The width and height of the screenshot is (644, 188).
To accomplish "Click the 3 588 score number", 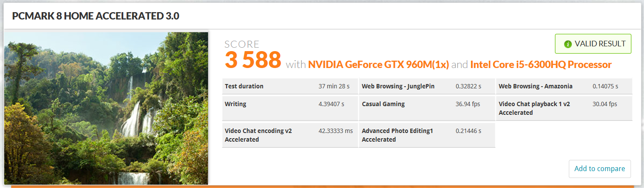I will [x=253, y=60].
